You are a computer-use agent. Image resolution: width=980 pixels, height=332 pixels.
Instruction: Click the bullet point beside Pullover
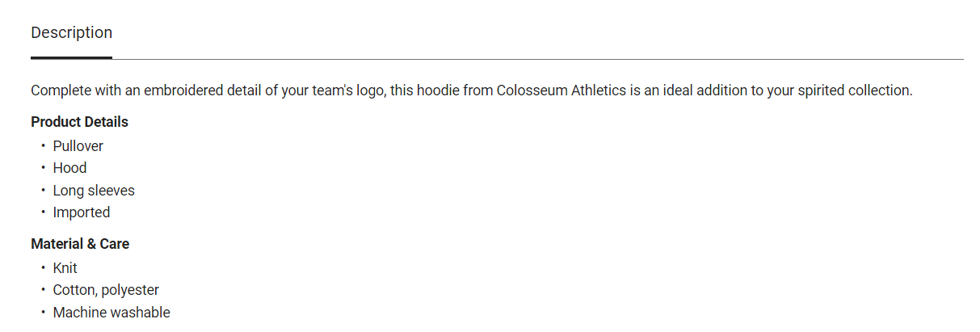[x=43, y=146]
